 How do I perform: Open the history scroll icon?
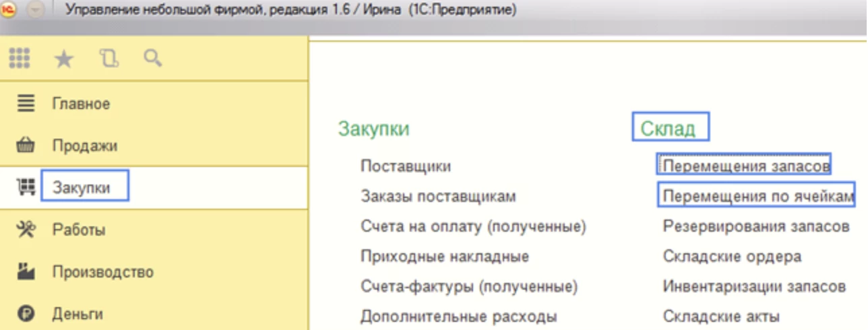(108, 59)
